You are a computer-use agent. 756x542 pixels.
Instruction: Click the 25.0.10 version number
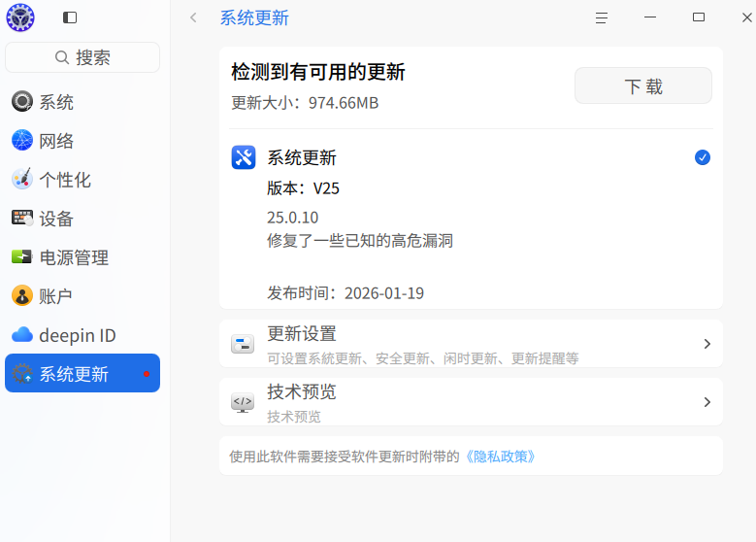[293, 218]
